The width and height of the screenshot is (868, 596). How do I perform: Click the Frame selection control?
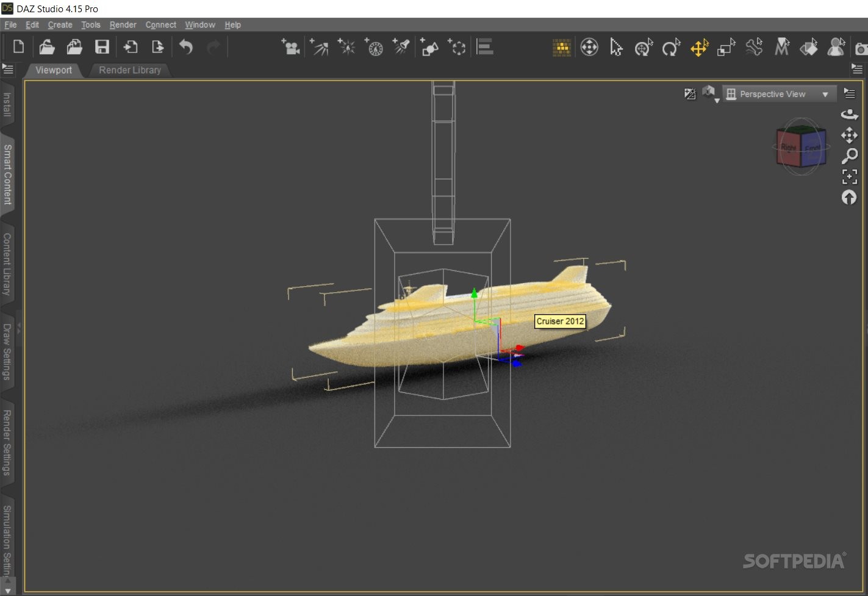tap(849, 177)
